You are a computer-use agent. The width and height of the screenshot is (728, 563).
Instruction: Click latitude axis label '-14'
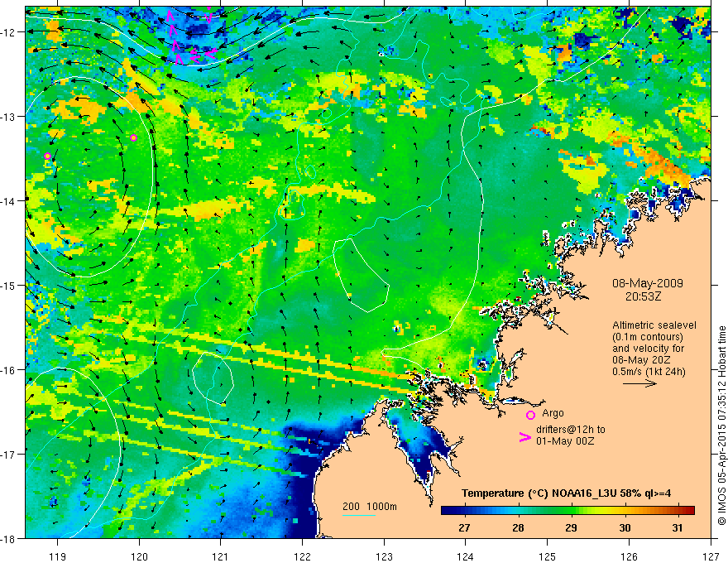8,201
